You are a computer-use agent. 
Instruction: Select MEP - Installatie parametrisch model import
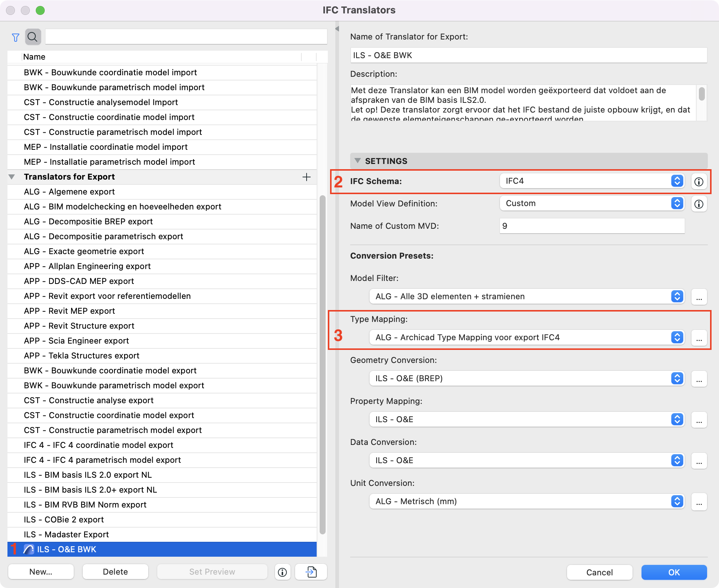(162, 162)
